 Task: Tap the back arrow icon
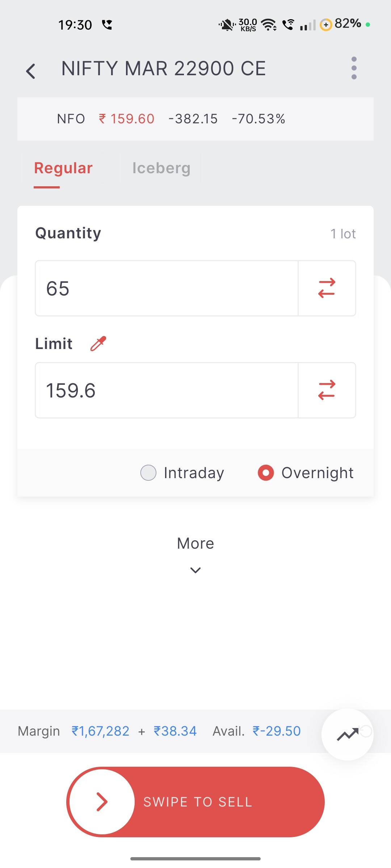(31, 71)
